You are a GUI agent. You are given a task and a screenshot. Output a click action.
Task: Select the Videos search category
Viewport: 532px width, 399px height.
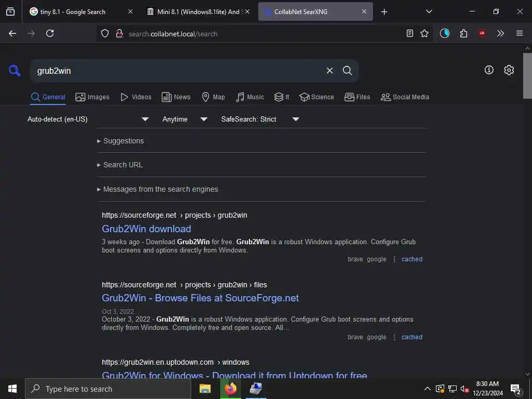point(136,97)
